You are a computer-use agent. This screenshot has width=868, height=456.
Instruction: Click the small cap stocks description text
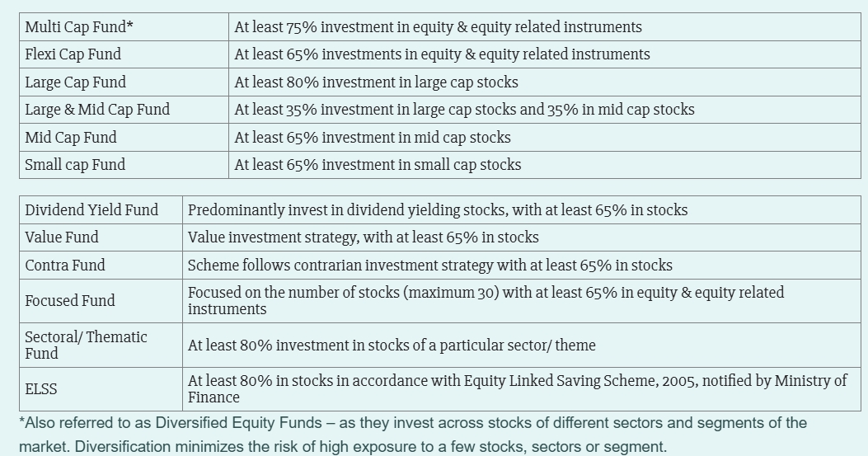pyautogui.click(x=378, y=165)
